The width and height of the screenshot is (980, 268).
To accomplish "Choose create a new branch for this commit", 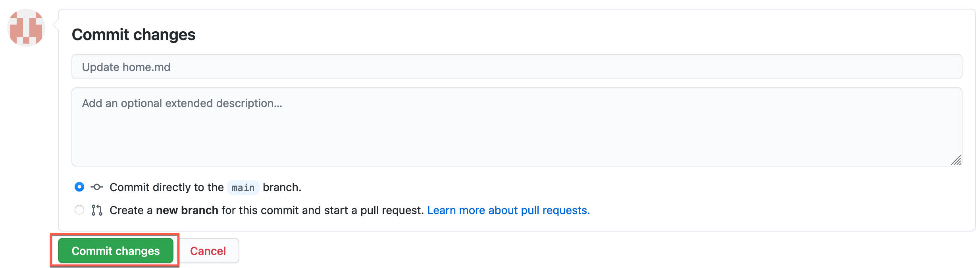I will [79, 210].
